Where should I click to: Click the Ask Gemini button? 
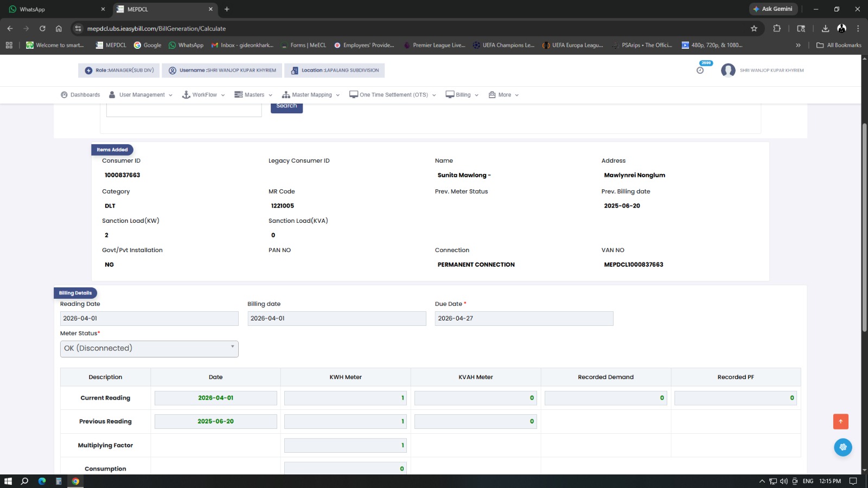click(773, 9)
